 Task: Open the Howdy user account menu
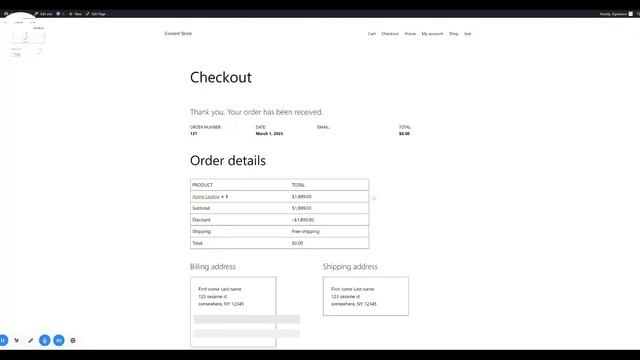(x=616, y=13)
